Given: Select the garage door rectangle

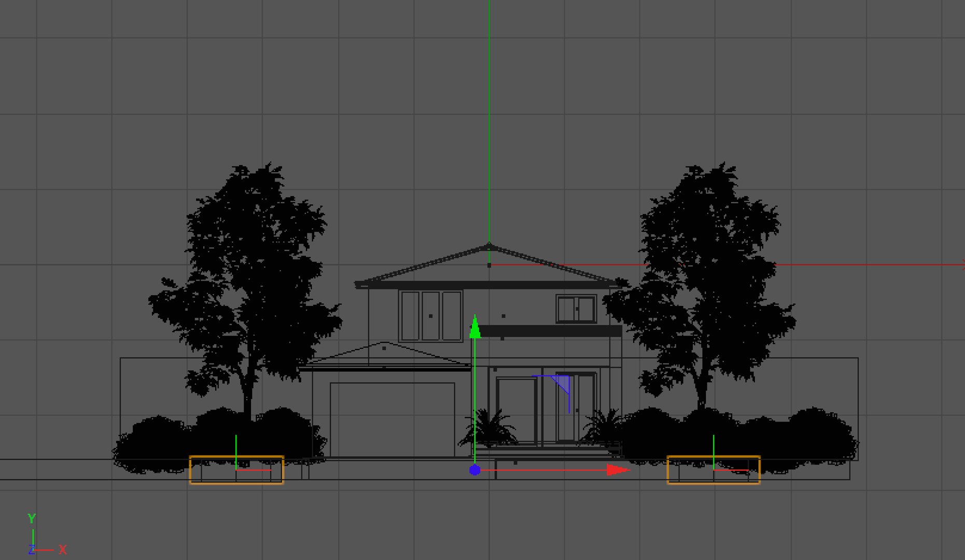Looking at the screenshot, I should (x=393, y=420).
